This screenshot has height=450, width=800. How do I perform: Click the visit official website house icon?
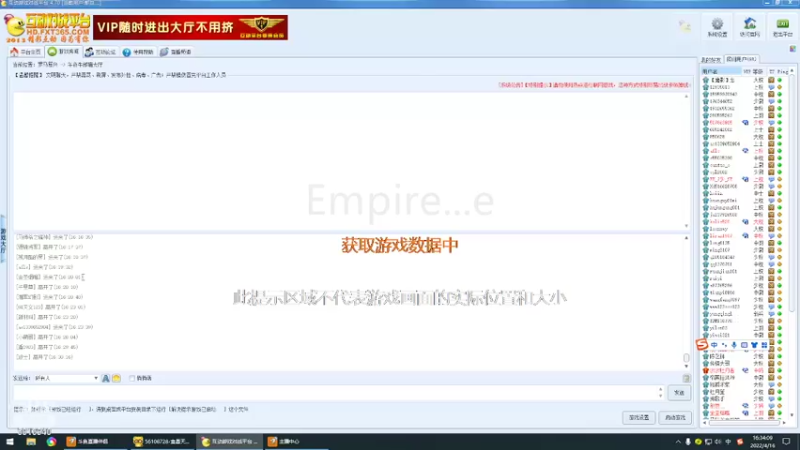[x=749, y=27]
